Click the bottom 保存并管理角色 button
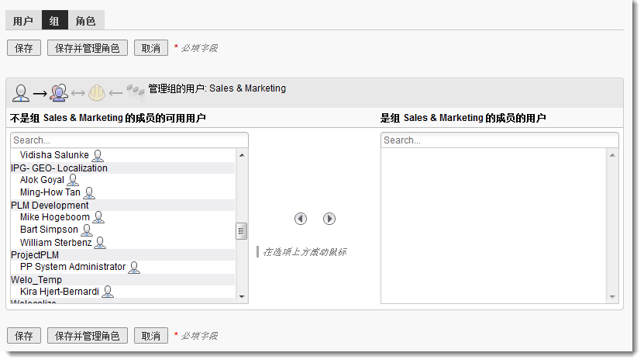This screenshot has width=644, height=363. (88, 336)
